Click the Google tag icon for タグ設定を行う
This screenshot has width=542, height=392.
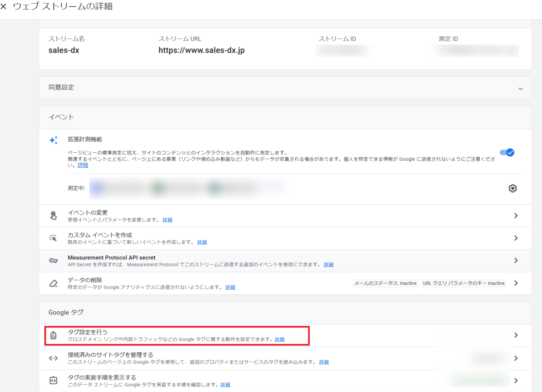[54, 335]
